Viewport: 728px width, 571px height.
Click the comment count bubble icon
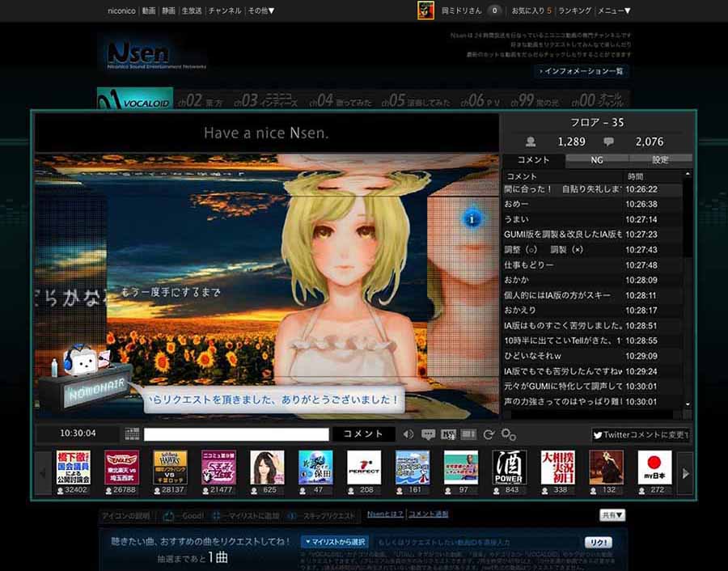point(608,142)
